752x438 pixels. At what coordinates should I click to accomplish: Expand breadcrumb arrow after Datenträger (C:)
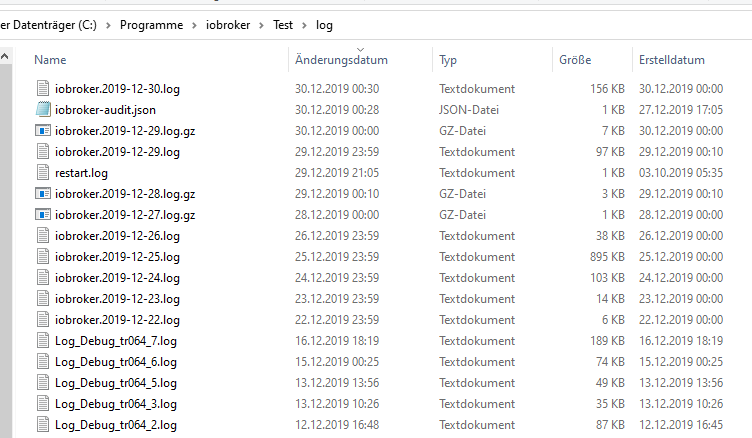pos(108,25)
